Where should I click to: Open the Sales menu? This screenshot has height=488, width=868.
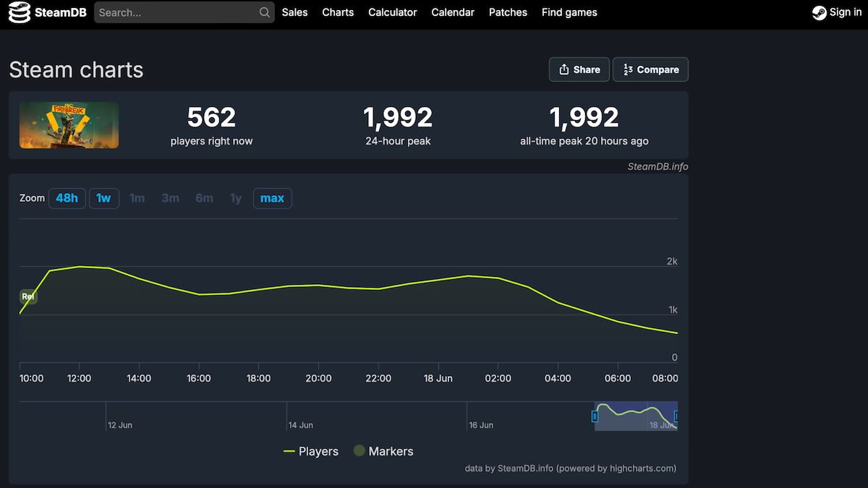click(x=294, y=12)
